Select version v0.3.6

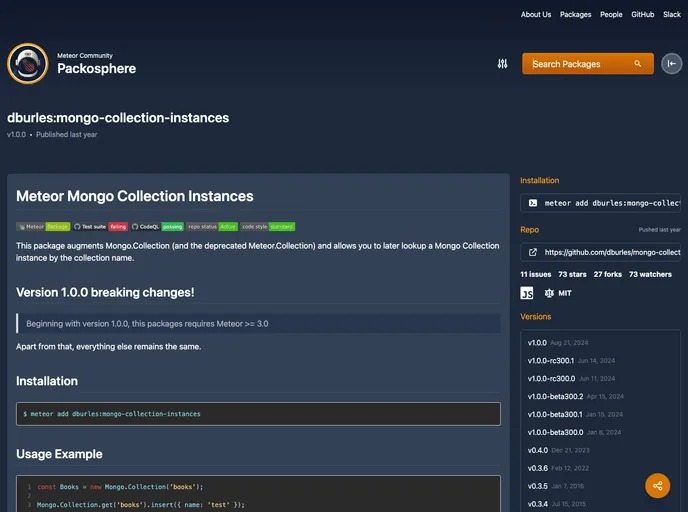[x=538, y=469]
